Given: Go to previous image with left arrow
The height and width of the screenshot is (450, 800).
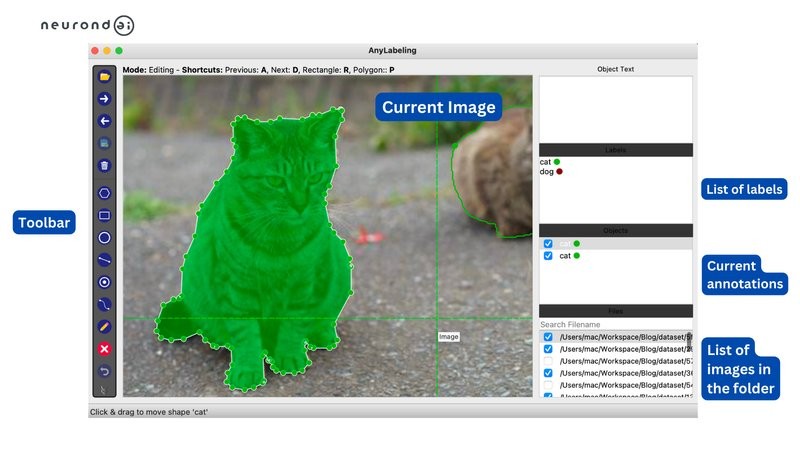Looking at the screenshot, I should coord(104,121).
